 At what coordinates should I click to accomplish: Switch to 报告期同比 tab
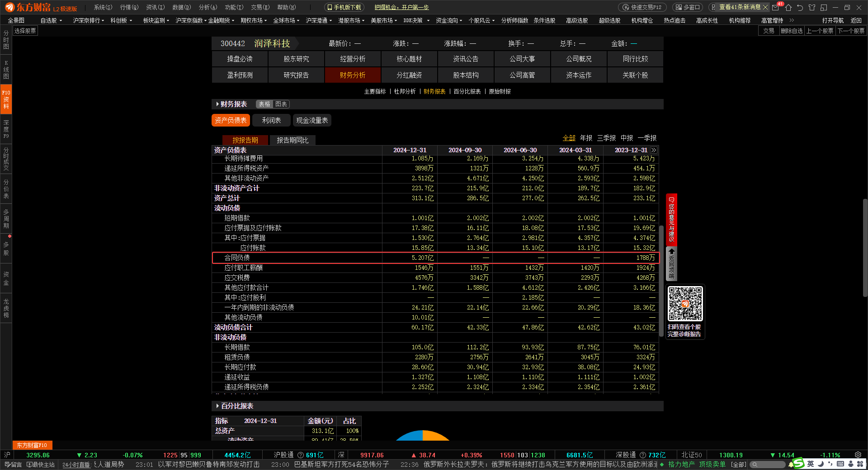tap(292, 140)
